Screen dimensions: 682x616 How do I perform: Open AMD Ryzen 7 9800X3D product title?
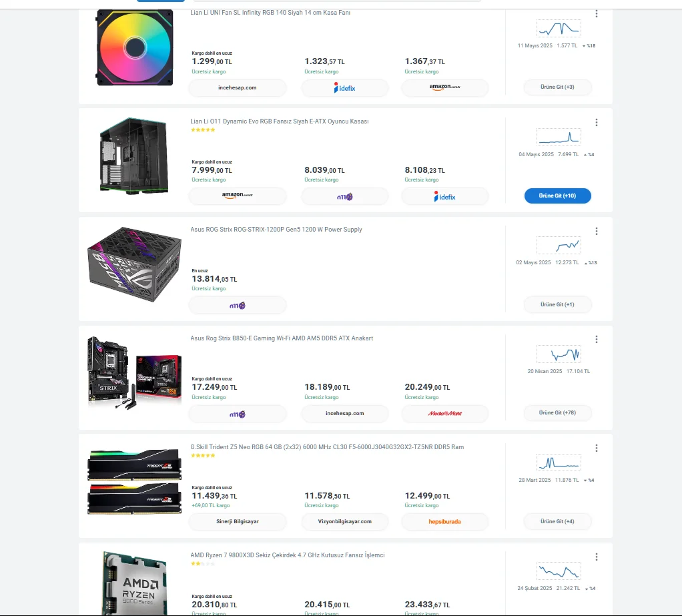(x=288, y=555)
